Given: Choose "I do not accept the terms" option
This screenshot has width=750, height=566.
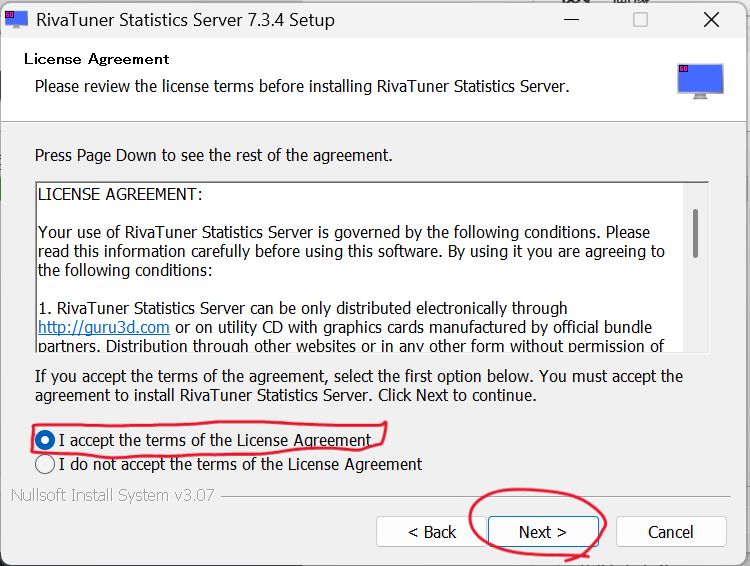Looking at the screenshot, I should coord(45,464).
